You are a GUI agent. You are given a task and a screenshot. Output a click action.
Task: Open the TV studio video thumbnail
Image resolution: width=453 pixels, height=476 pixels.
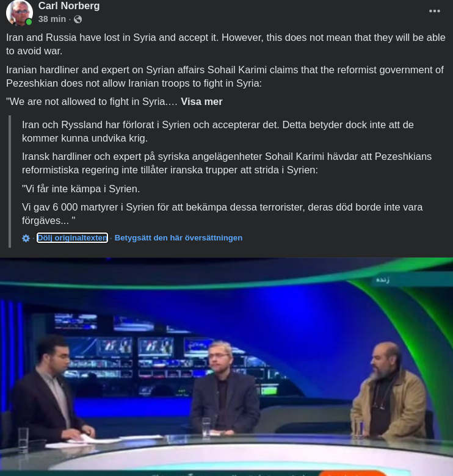(x=227, y=367)
